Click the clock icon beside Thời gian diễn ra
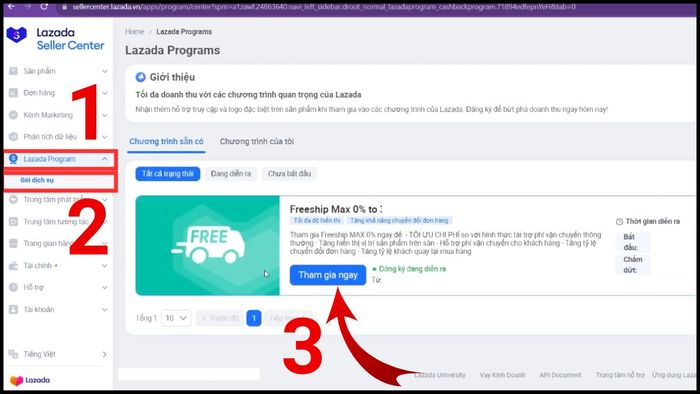The image size is (700, 394). (619, 221)
